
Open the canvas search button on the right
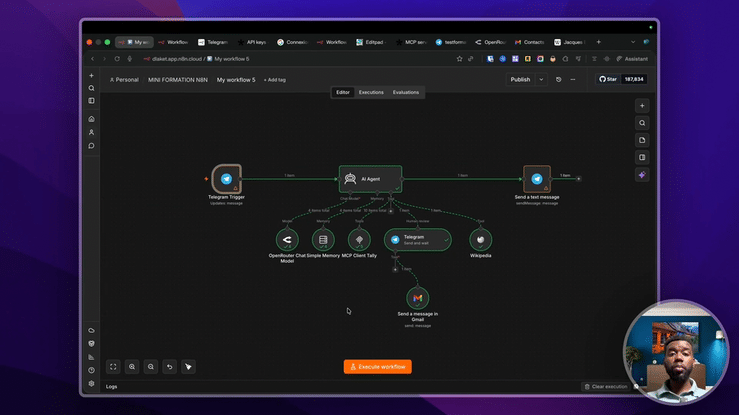(x=642, y=123)
